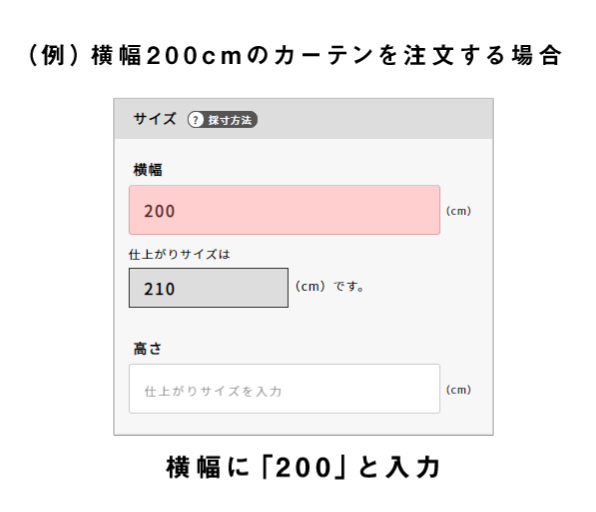This screenshot has width=596, height=512.
Task: Click the (cm) です。 text after 210
Action: (330, 287)
